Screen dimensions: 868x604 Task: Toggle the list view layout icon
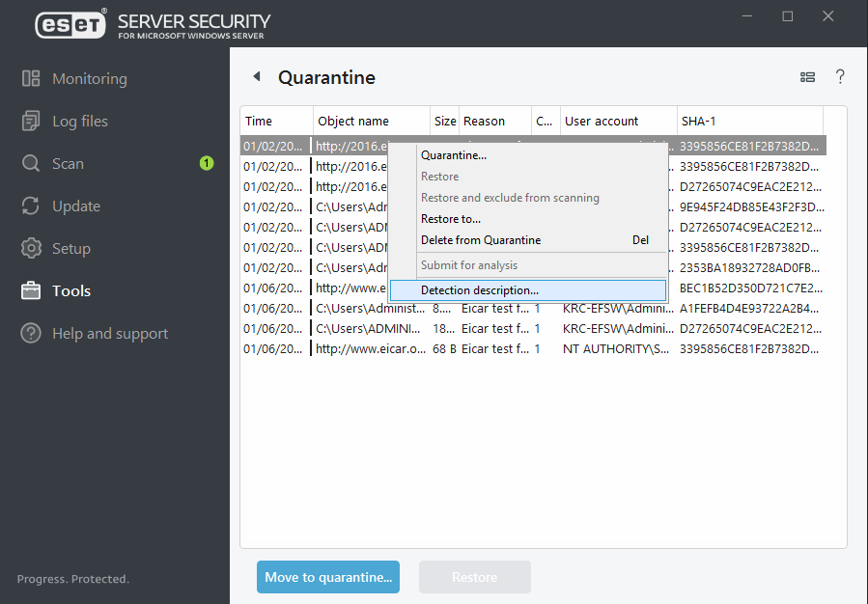pos(808,77)
